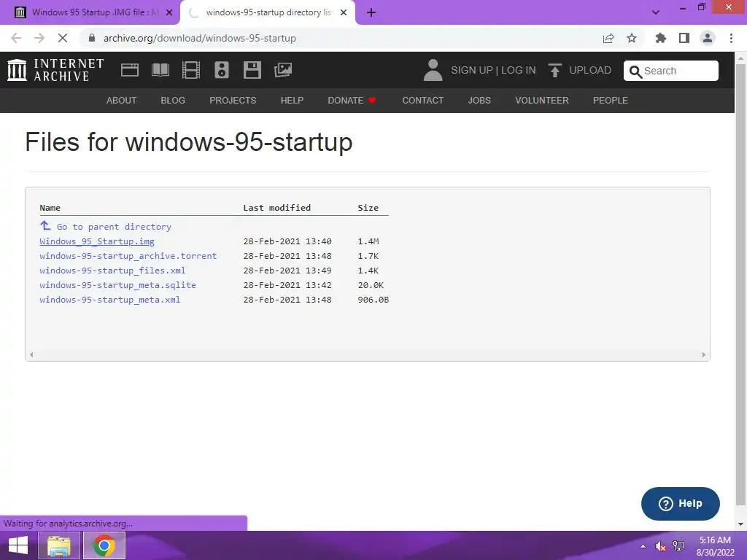Click the upload arrow icon
This screenshot has width=747, height=560.
point(554,70)
